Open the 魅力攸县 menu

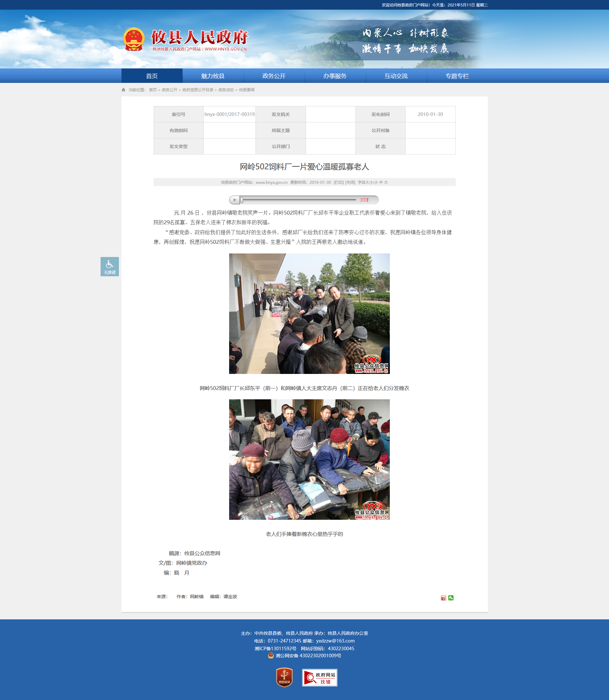click(213, 76)
